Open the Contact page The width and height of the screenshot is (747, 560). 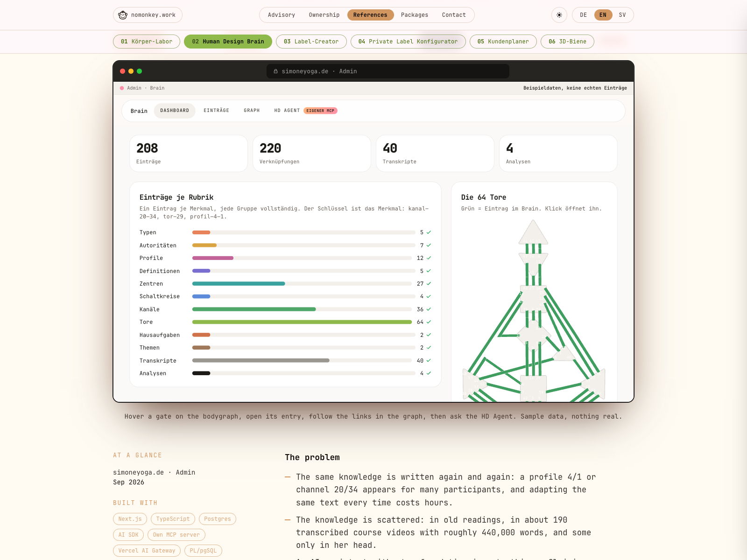(454, 15)
